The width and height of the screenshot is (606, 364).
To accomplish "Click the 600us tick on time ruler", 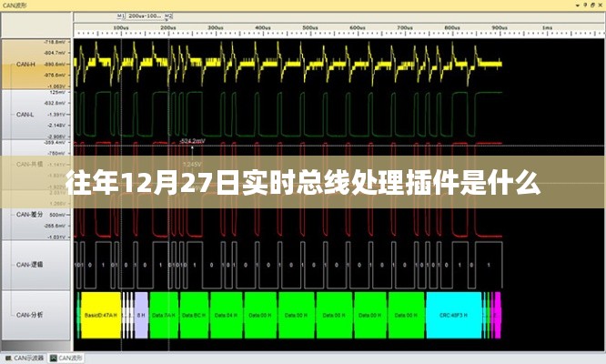I will click(358, 28).
